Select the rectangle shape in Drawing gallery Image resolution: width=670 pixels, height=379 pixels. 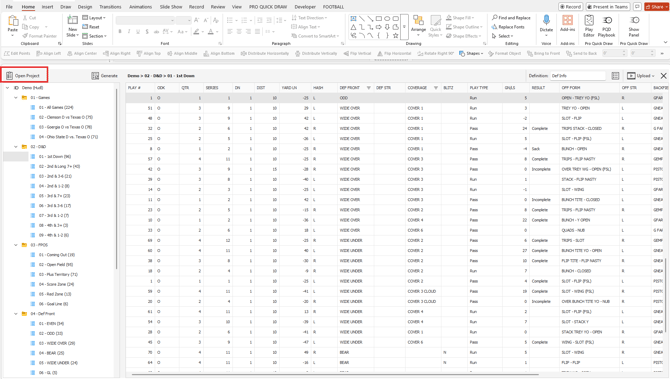(x=379, y=18)
